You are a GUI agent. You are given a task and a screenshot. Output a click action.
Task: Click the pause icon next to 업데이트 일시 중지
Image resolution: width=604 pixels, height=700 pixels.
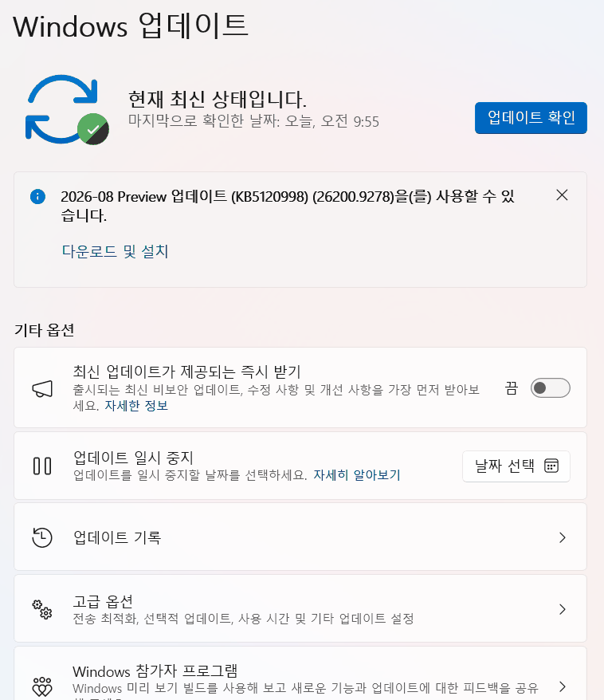tap(42, 466)
